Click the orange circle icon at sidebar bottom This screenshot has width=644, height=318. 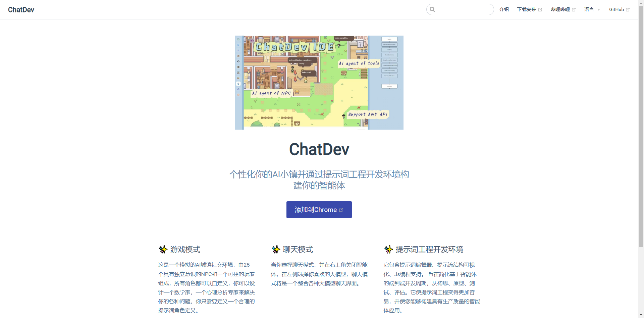(238, 95)
